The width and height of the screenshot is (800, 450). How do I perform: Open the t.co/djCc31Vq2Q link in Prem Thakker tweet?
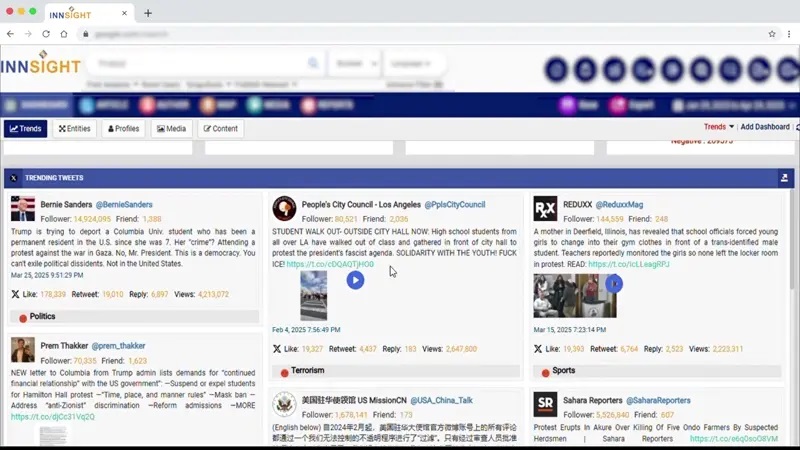click(53, 417)
